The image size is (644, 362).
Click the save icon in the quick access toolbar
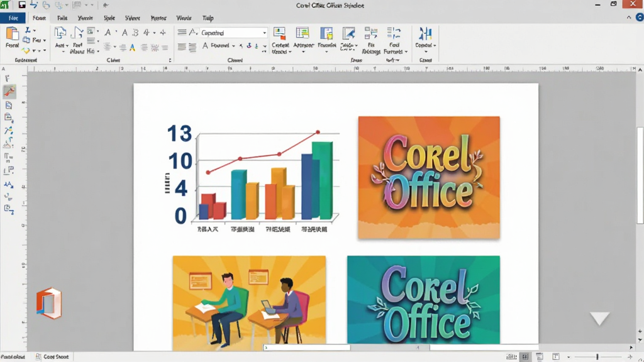pyautogui.click(x=22, y=5)
